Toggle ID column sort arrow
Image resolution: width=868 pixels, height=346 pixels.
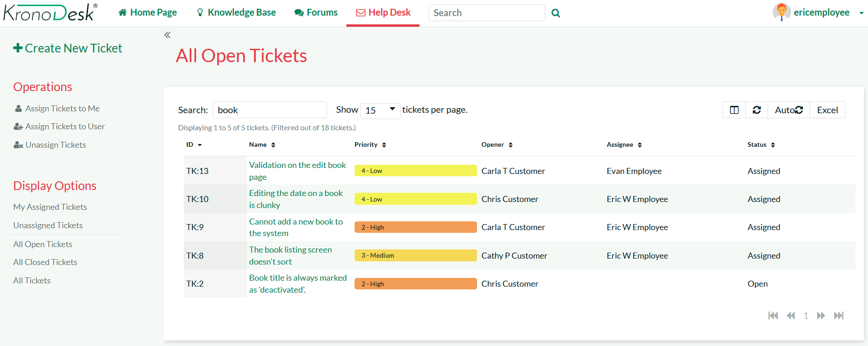(199, 145)
